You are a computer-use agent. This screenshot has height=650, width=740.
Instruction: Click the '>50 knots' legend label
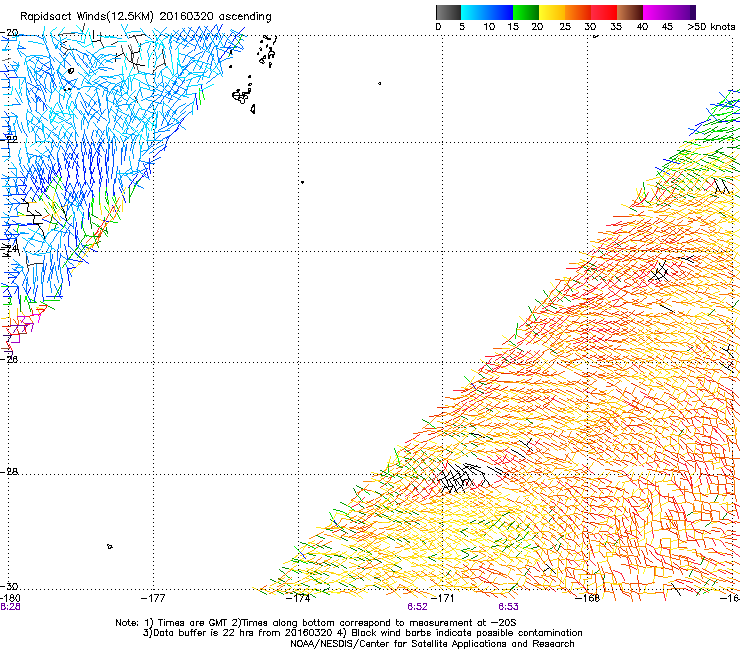(711, 27)
